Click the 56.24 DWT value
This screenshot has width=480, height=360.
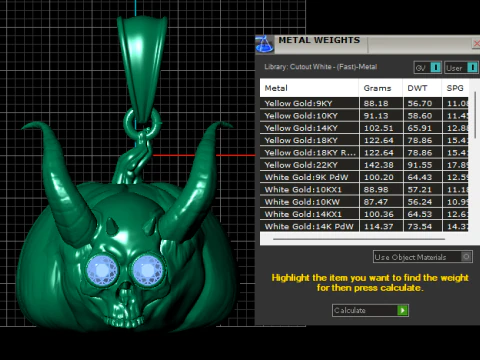tap(420, 202)
